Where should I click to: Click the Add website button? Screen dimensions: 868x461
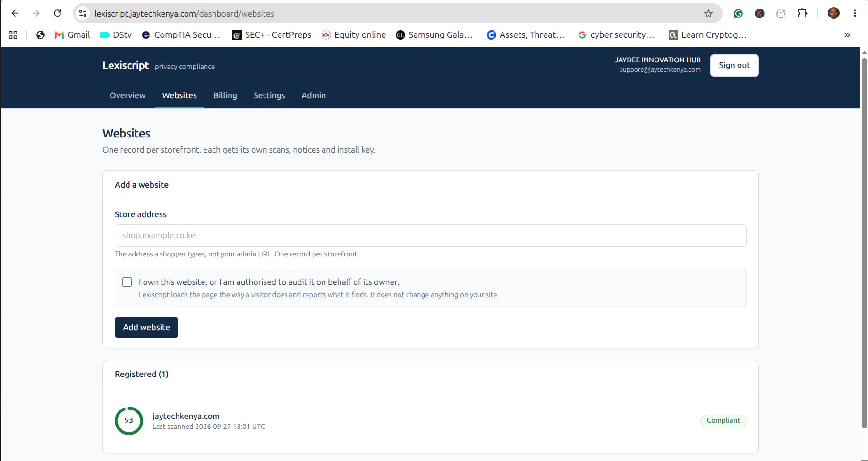coord(146,327)
